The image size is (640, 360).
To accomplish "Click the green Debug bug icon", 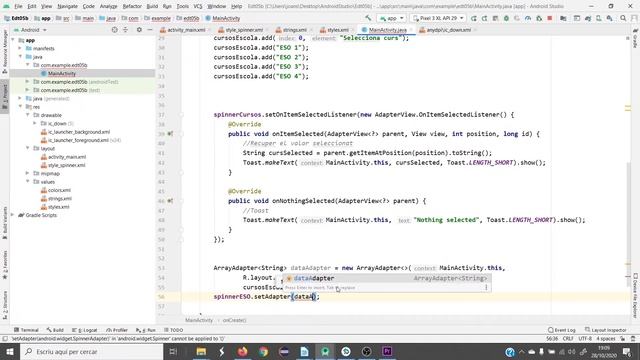I will pos(506,18).
